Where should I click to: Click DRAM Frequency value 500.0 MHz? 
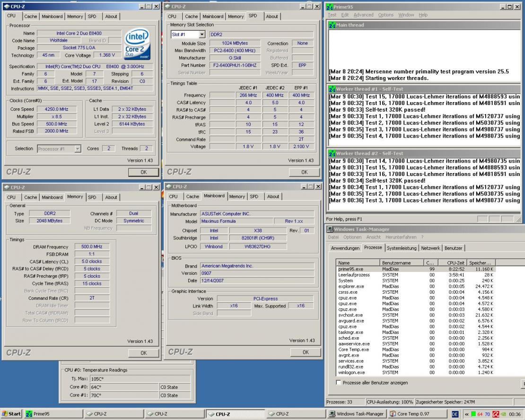point(92,246)
